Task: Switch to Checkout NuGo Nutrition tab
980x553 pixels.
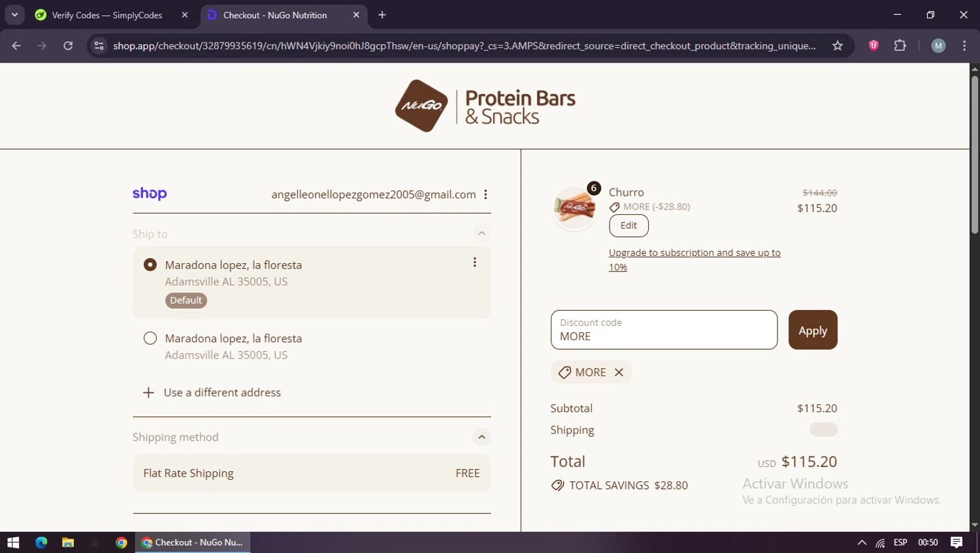Action: pos(274,15)
